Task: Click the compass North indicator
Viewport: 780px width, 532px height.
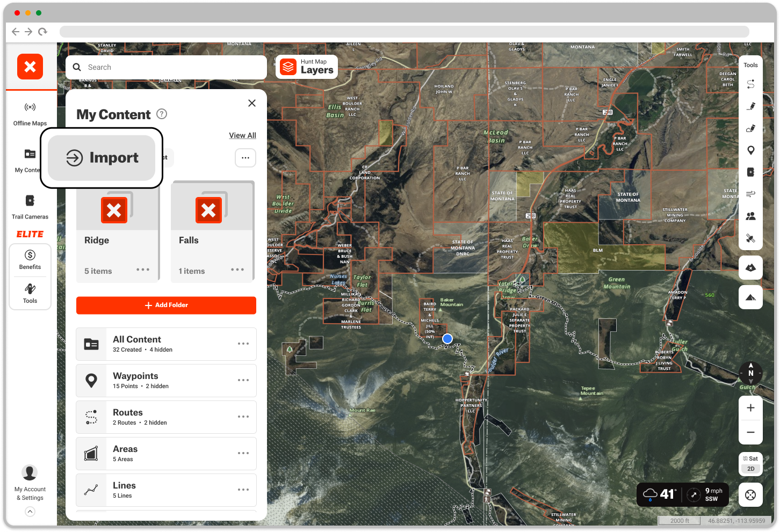Action: 750,373
